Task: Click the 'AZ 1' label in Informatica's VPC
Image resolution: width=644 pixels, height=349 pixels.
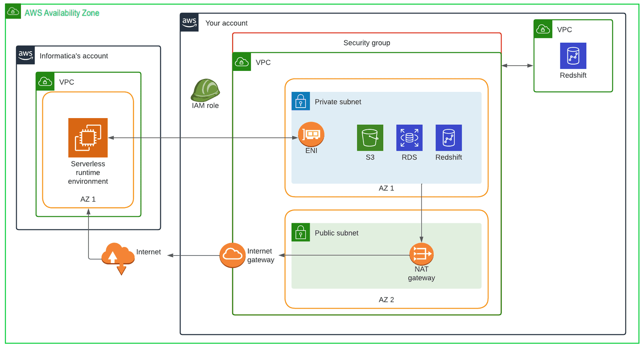Action: [88, 199]
